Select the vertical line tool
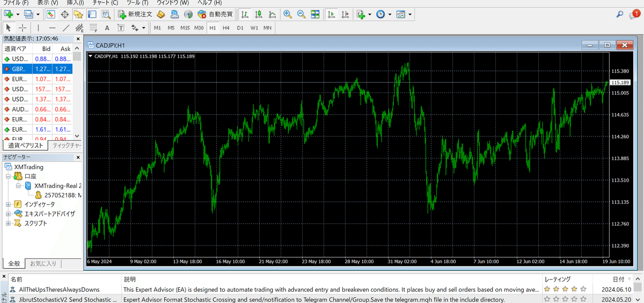 pyautogui.click(x=38, y=27)
